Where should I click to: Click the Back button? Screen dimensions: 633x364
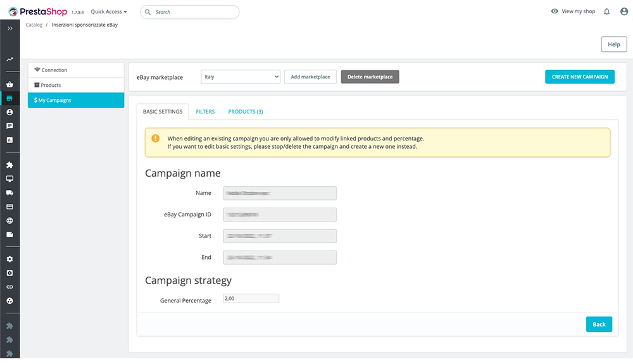pos(599,324)
